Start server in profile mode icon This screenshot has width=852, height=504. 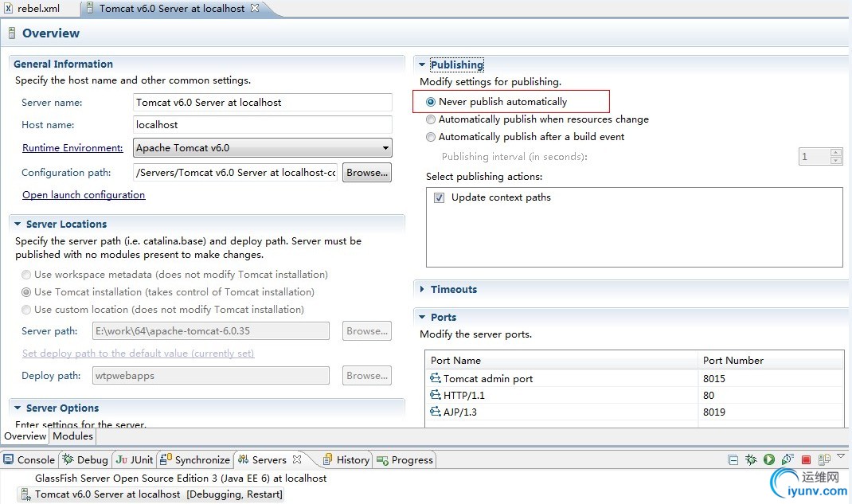point(788,460)
